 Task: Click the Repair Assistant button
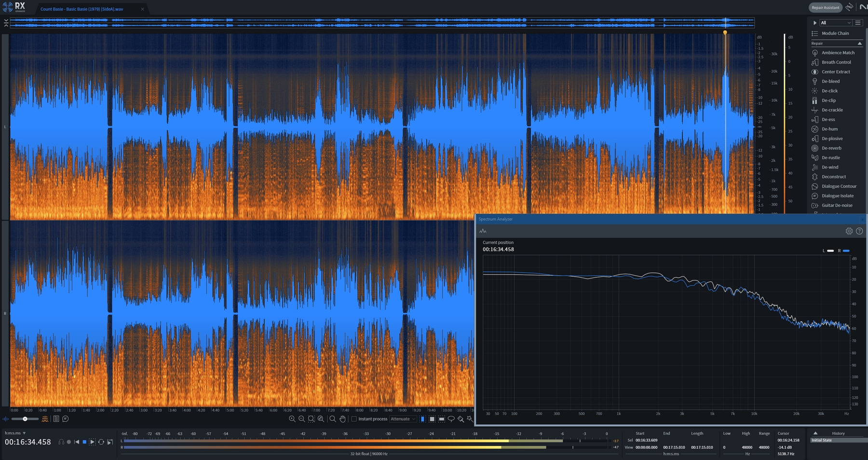pyautogui.click(x=825, y=7)
